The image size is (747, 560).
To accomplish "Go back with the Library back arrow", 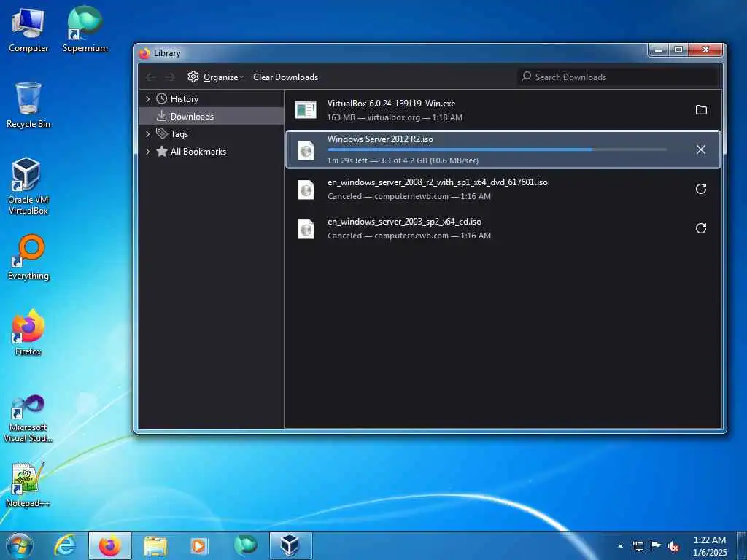I will coord(151,77).
